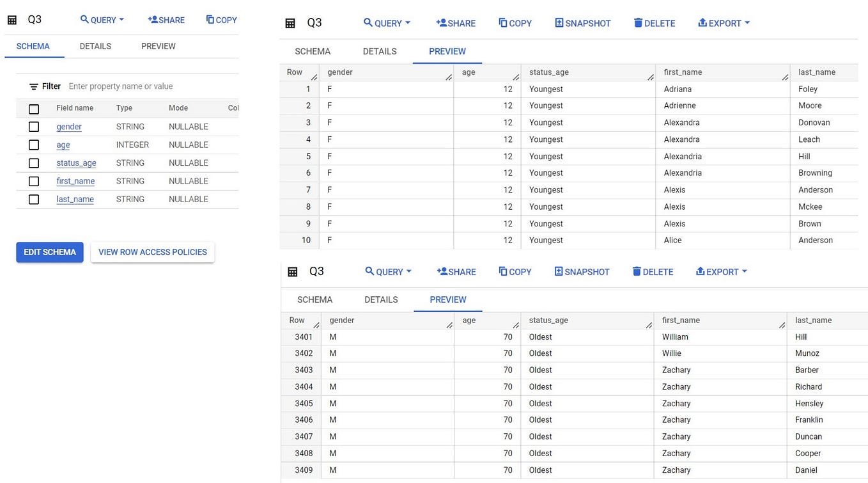Open the last_name field link

tap(75, 199)
